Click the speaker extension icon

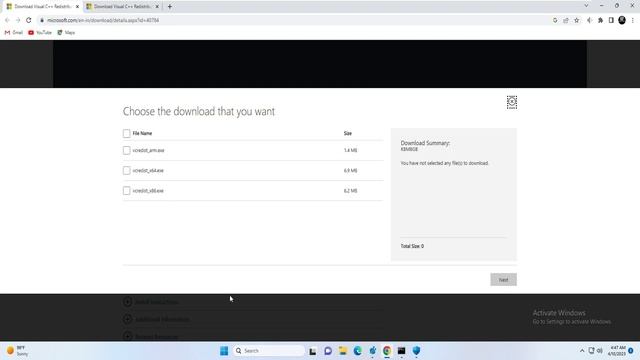[x=589, y=20]
